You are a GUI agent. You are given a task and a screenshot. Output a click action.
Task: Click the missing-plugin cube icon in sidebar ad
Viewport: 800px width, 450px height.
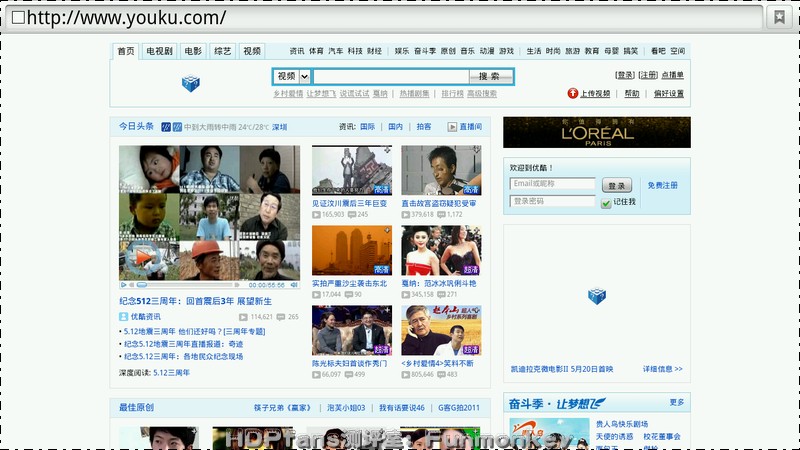pos(596,296)
